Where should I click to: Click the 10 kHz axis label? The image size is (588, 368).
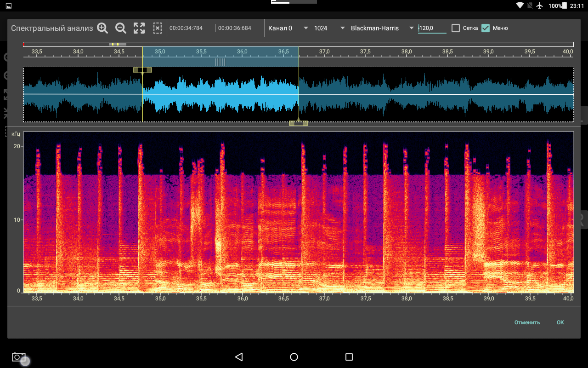click(x=17, y=220)
